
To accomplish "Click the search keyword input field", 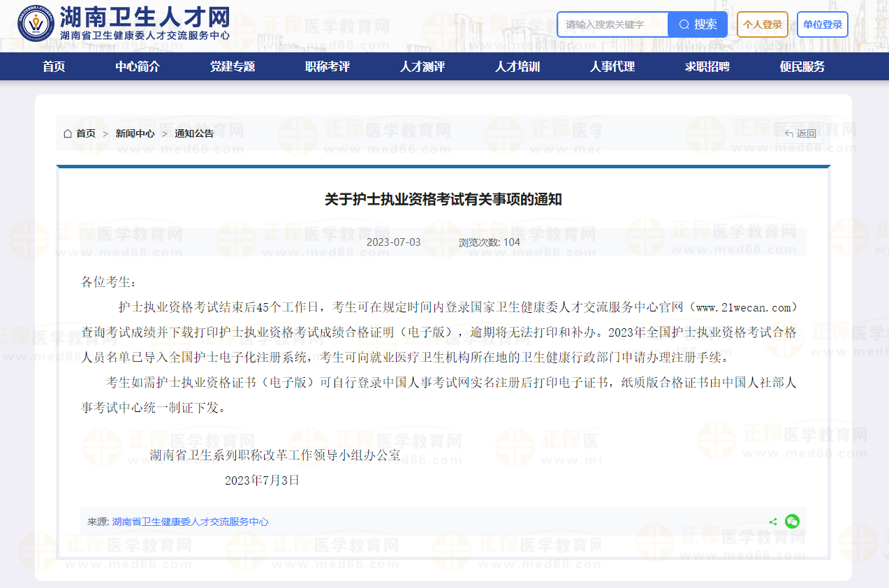I will (x=613, y=24).
